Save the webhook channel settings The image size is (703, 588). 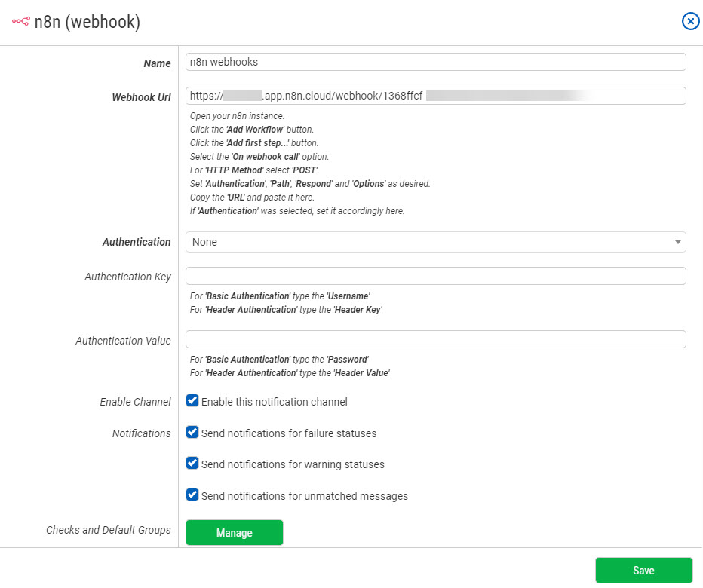point(643,571)
